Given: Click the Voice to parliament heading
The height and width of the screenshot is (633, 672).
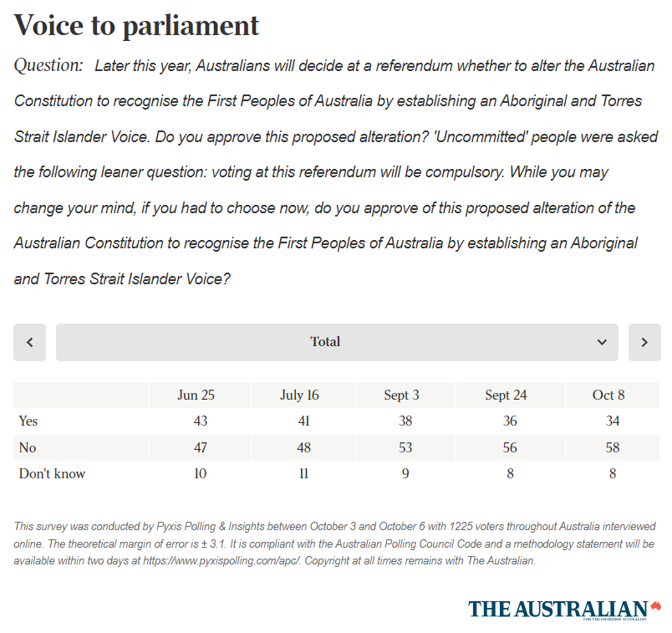Looking at the screenshot, I should (x=137, y=25).
